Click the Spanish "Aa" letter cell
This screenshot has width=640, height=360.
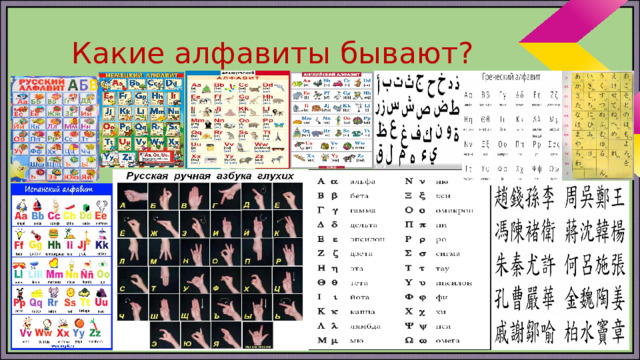tap(21, 212)
